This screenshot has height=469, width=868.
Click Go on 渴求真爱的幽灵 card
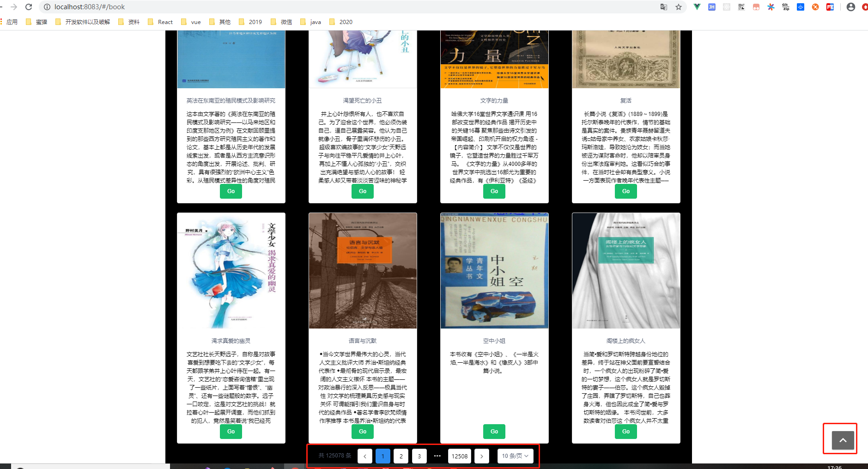pyautogui.click(x=231, y=432)
